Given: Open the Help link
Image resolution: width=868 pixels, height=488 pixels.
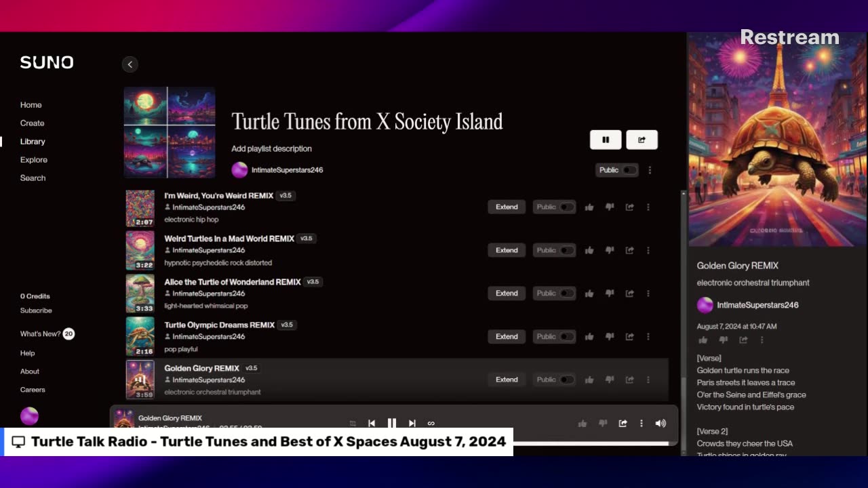Looking at the screenshot, I should coord(27,353).
